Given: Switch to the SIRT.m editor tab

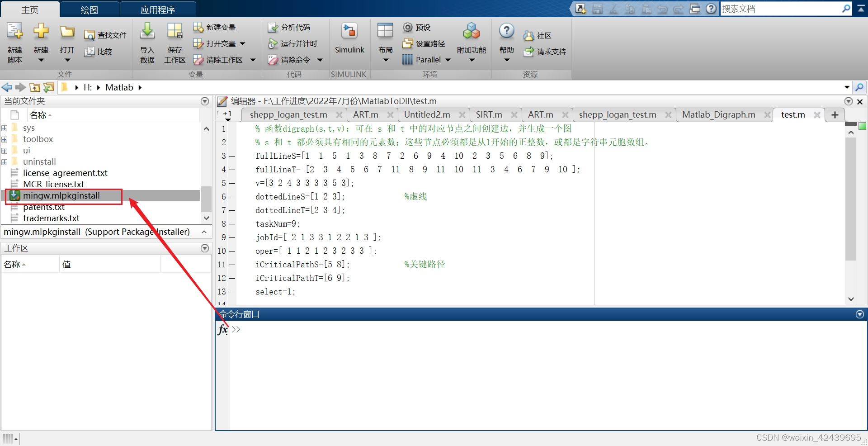Looking at the screenshot, I should click(x=489, y=115).
